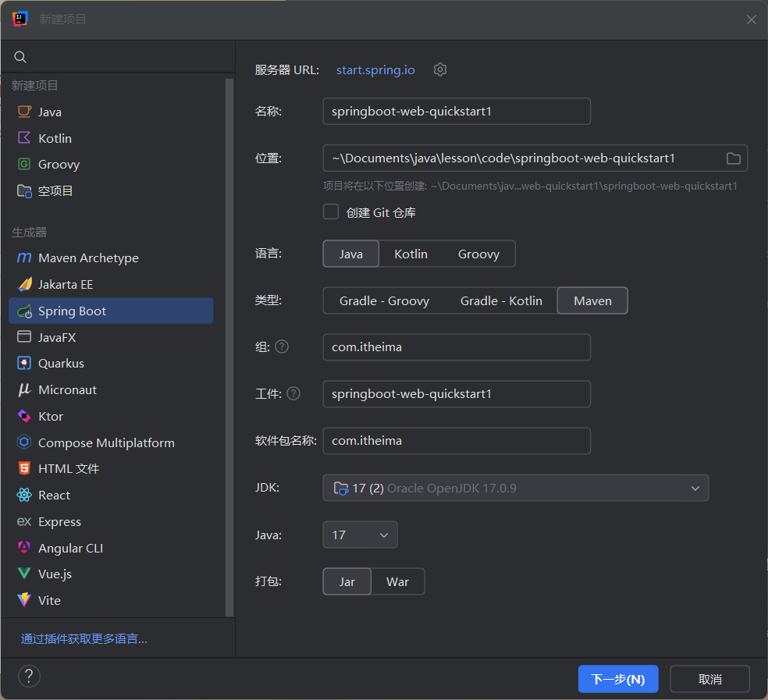Click the Spring Boot leaf icon
The image size is (768, 700).
pos(24,311)
